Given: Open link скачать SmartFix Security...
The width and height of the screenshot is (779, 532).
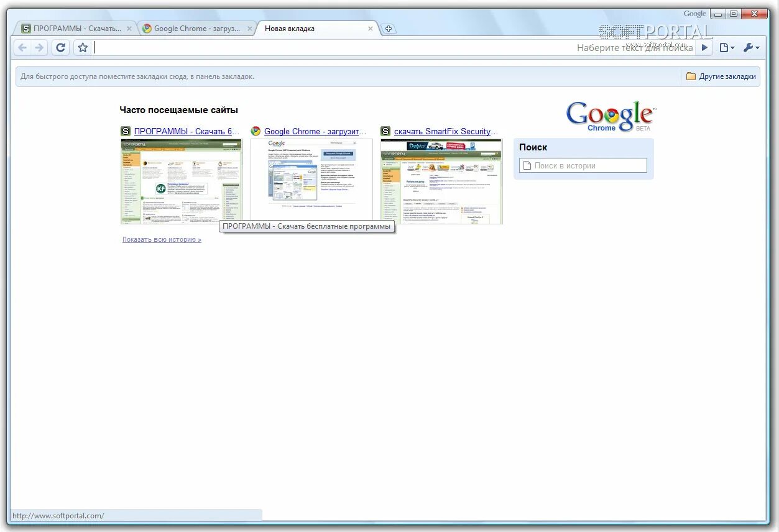Looking at the screenshot, I should click(x=446, y=131).
